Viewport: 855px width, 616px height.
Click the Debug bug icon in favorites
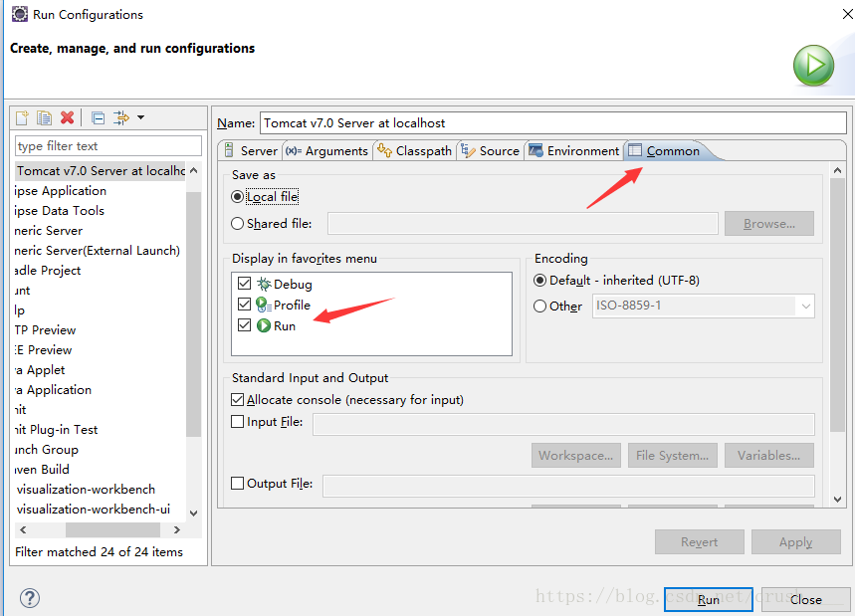[264, 284]
